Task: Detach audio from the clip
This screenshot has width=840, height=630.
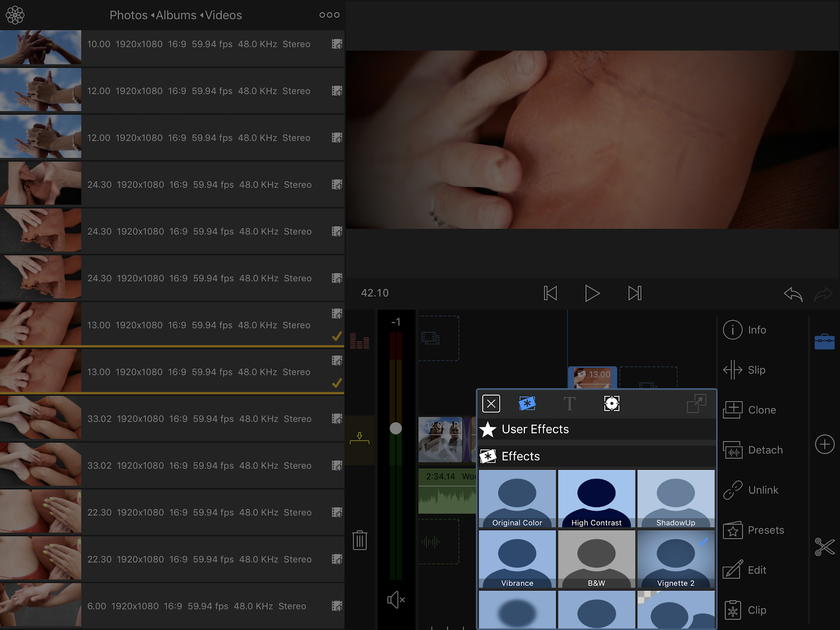Action: tap(753, 450)
